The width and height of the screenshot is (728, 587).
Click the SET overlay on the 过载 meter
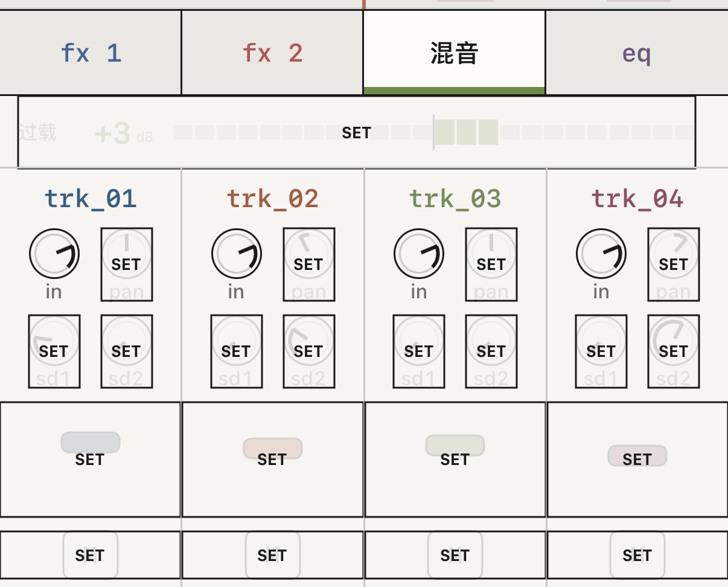357,132
